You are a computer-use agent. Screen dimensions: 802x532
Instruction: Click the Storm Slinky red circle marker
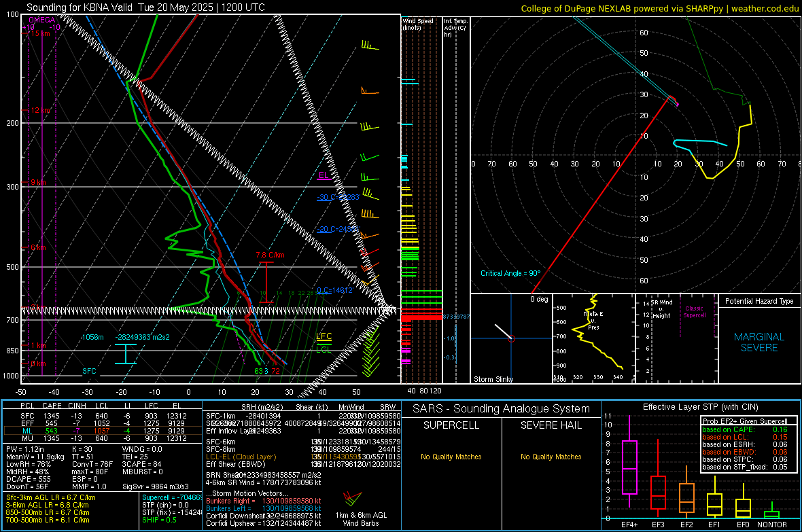tap(512, 338)
